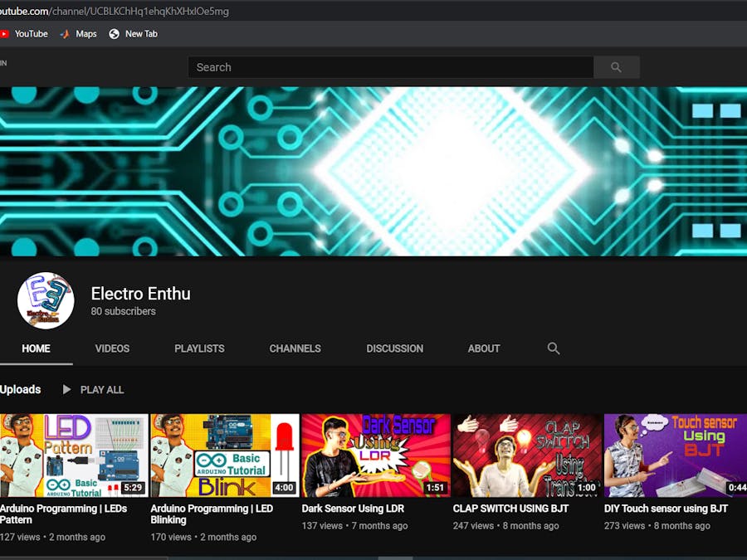Click the 4:00 duration badge

tap(284, 488)
